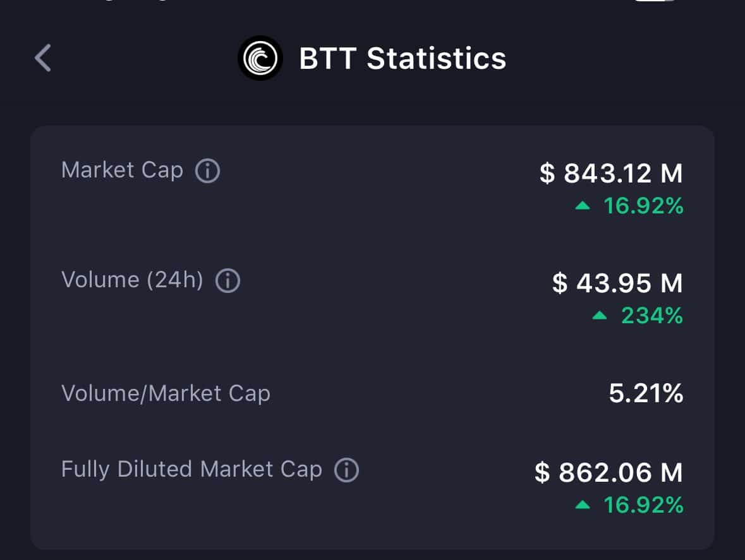Tap the Market Cap green up arrow
Image resolution: width=745 pixels, height=560 pixels.
point(583,206)
